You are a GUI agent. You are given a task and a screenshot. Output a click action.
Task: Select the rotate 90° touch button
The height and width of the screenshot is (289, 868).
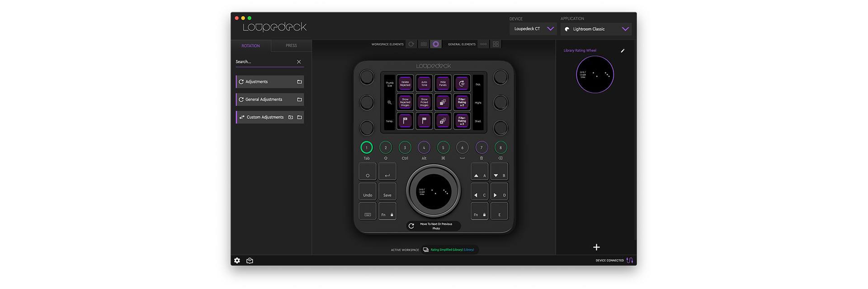[x=462, y=84]
